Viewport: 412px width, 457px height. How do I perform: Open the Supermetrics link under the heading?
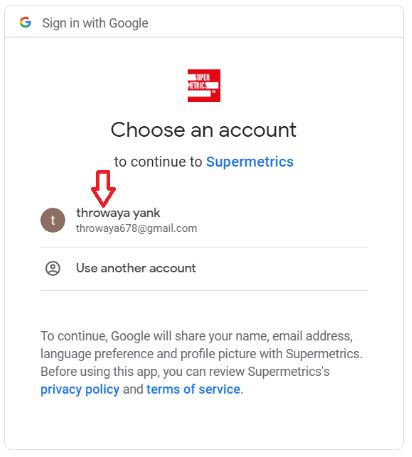[x=250, y=162]
